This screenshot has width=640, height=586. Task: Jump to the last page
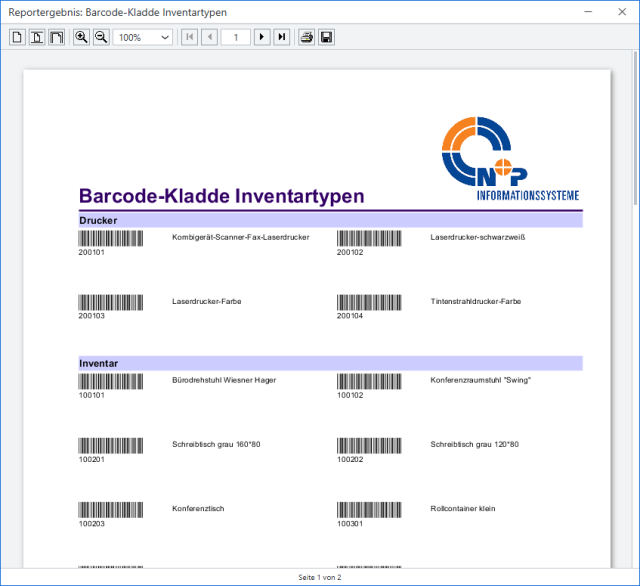(x=282, y=38)
